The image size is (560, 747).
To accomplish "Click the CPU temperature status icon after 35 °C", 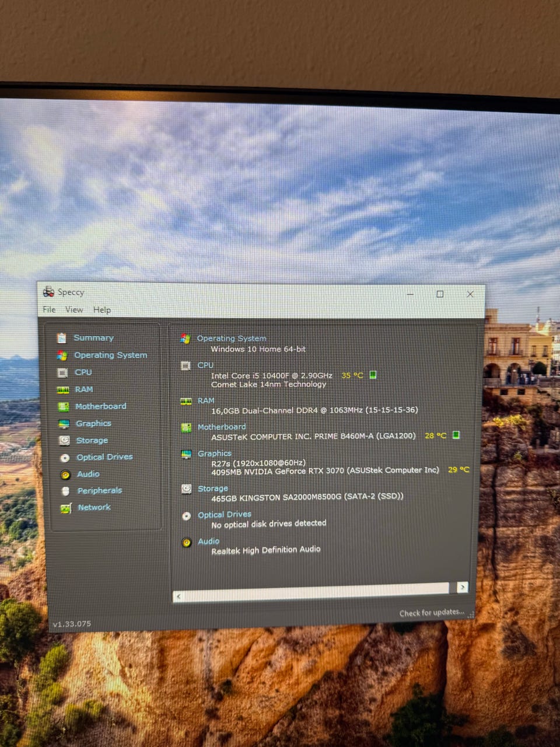I will coord(373,375).
